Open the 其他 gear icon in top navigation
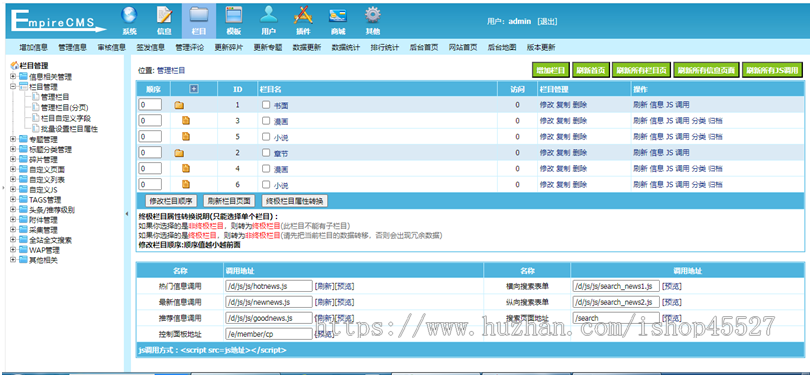This screenshot has height=377, width=812. [373, 14]
